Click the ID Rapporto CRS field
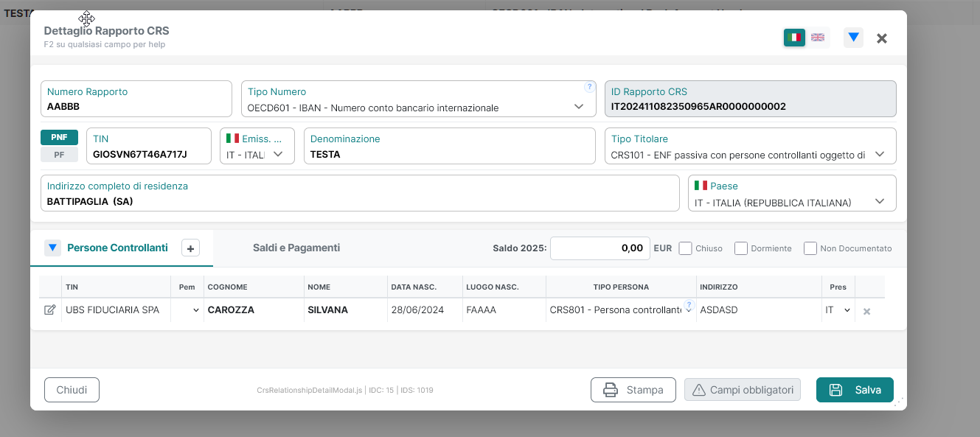The width and height of the screenshot is (980, 437). pos(751,99)
